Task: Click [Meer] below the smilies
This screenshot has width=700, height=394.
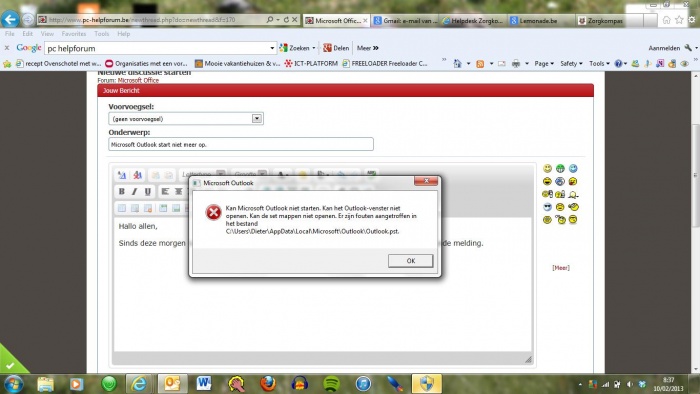Action: click(x=561, y=268)
